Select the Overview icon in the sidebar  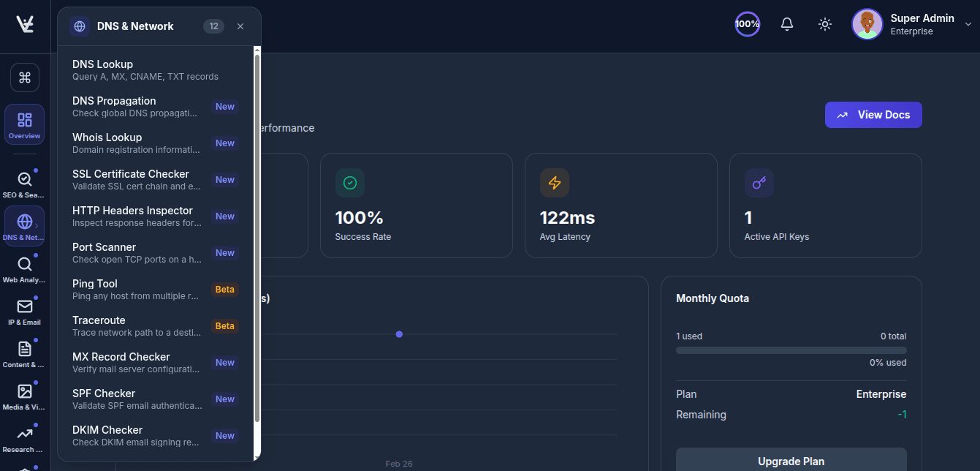click(24, 124)
